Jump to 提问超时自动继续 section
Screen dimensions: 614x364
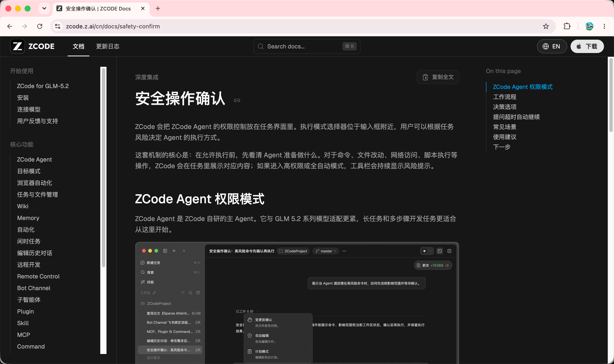click(x=516, y=117)
